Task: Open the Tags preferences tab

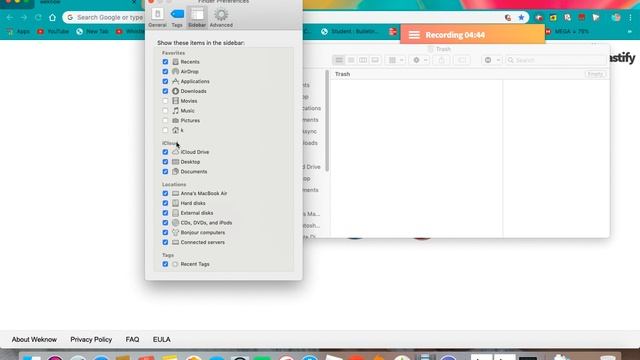Action: pyautogui.click(x=177, y=18)
